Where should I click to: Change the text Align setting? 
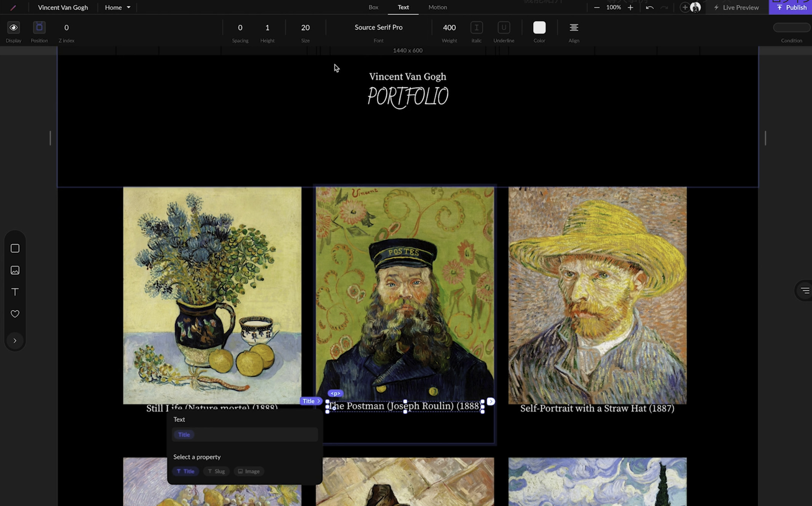coord(574,27)
